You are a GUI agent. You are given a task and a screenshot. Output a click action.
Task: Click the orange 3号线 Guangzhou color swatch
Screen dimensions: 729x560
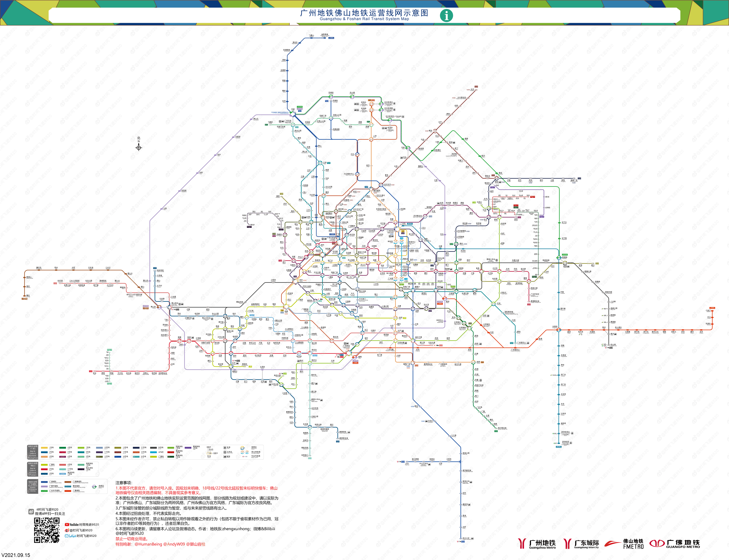tap(44, 457)
